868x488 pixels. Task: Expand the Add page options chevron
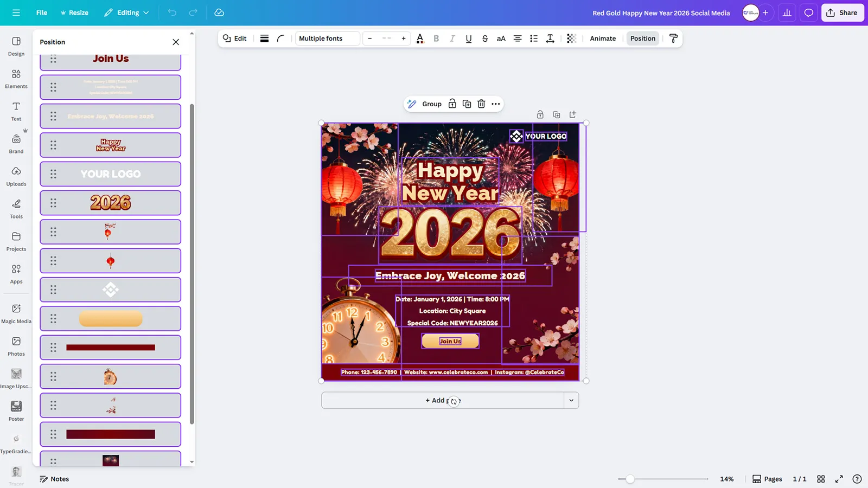tap(571, 401)
